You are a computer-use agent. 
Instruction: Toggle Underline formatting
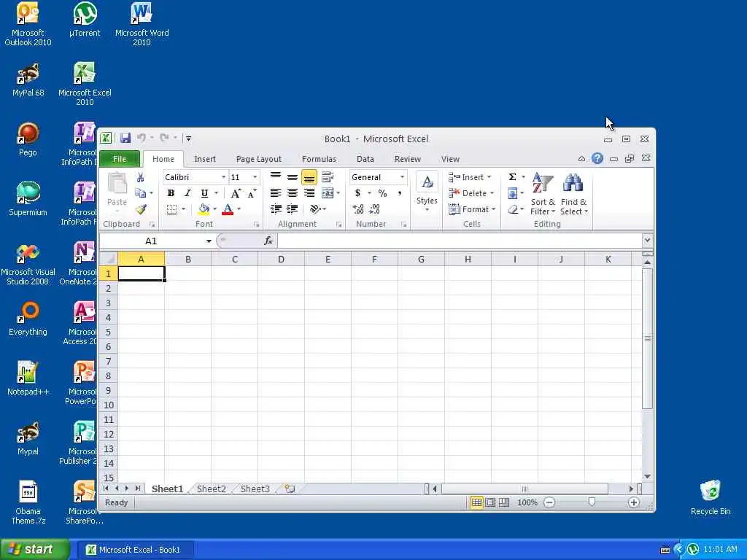pyautogui.click(x=204, y=193)
